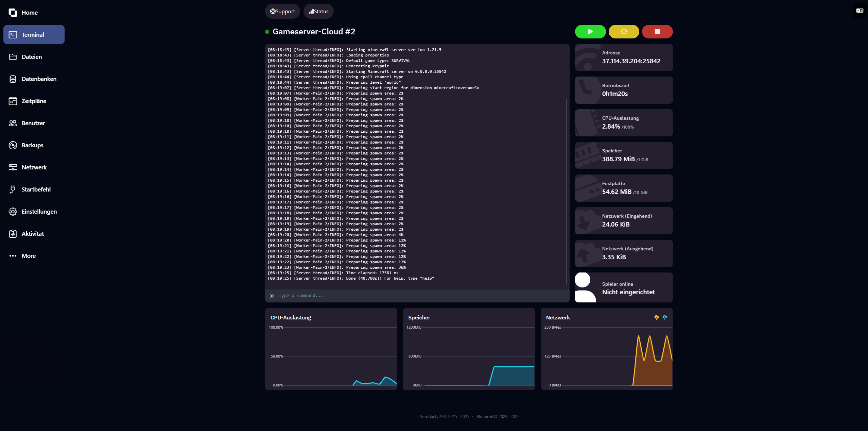Click the Terminal console icon

pyautogui.click(x=13, y=35)
